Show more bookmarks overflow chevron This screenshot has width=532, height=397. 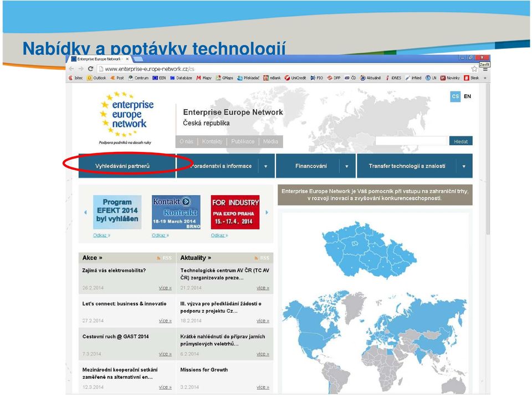(485, 78)
